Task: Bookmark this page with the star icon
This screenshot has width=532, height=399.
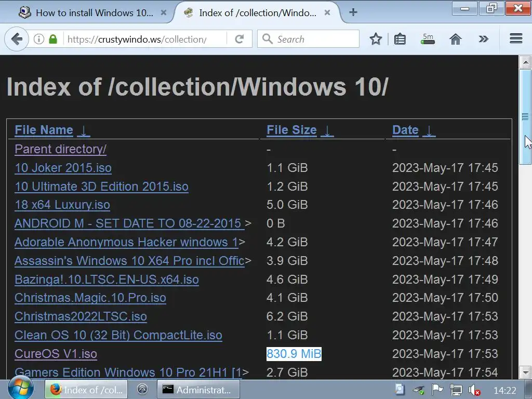Action: pos(376,39)
